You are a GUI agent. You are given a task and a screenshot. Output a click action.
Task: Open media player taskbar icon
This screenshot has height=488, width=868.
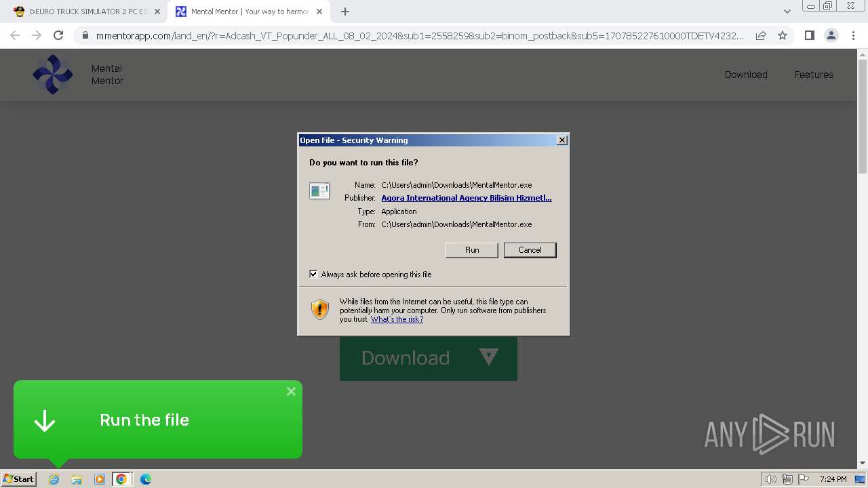[x=100, y=479]
